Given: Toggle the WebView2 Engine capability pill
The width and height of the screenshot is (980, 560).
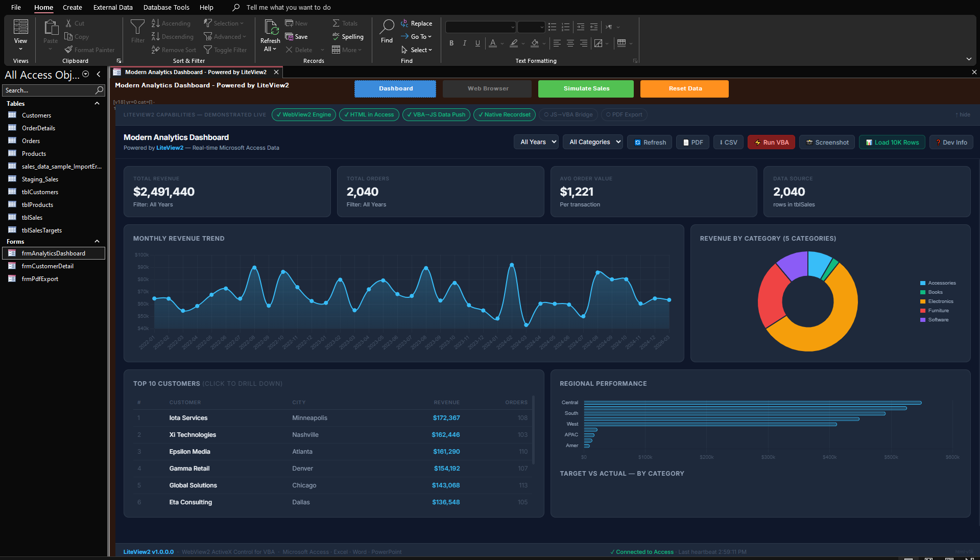Looking at the screenshot, I should (x=304, y=115).
